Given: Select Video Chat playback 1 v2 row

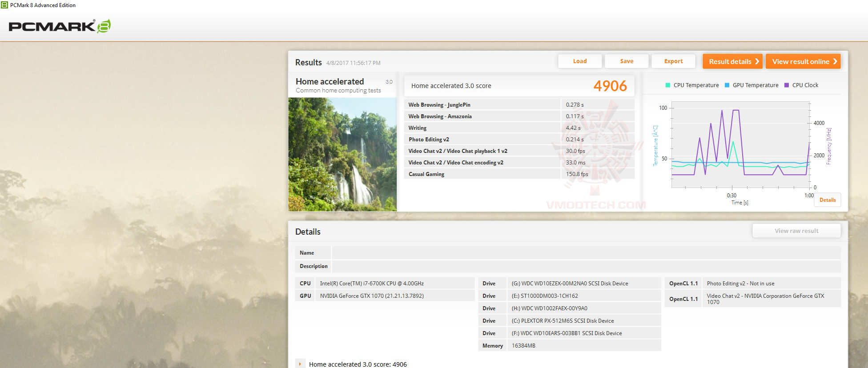Looking at the screenshot, I should tap(519, 151).
